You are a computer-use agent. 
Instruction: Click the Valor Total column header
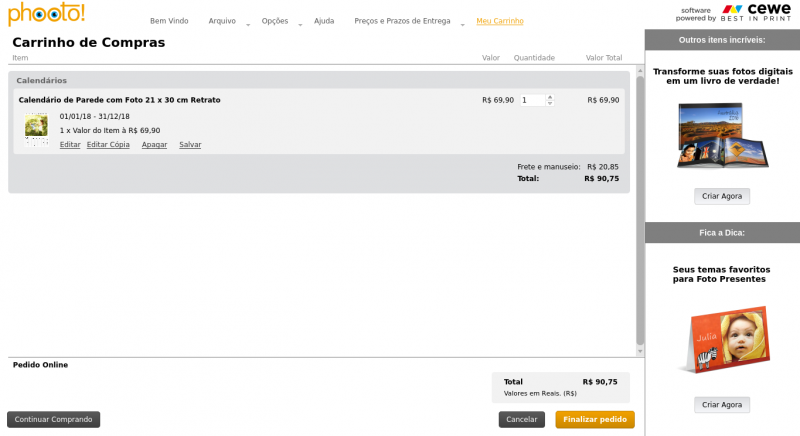[x=604, y=58]
